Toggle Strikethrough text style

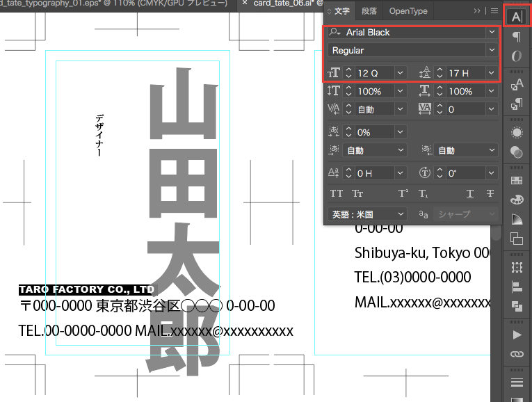point(490,194)
